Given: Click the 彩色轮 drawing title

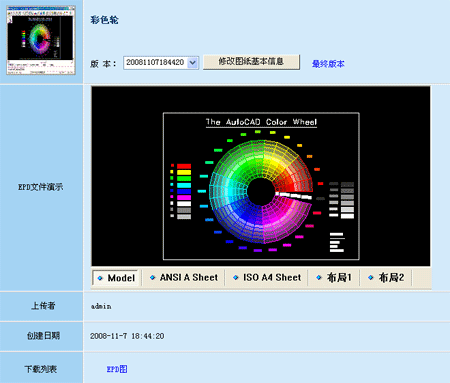Looking at the screenshot, I should coord(104,20).
